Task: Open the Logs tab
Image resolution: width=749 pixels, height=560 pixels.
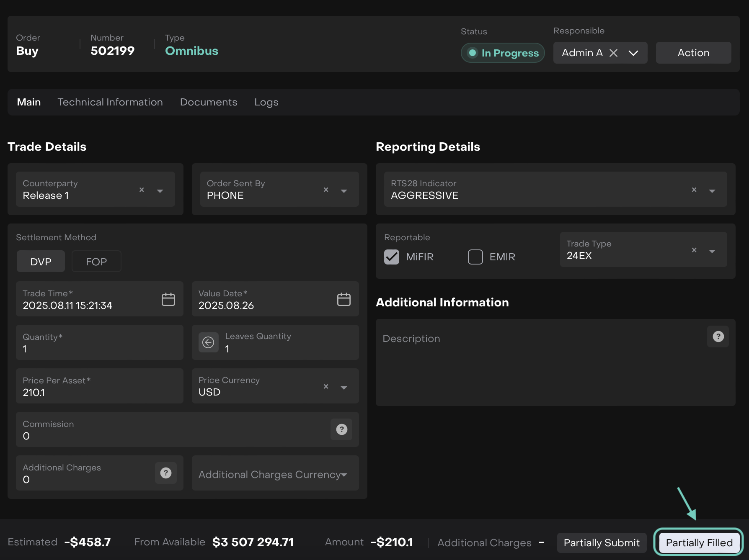Action: [266, 102]
